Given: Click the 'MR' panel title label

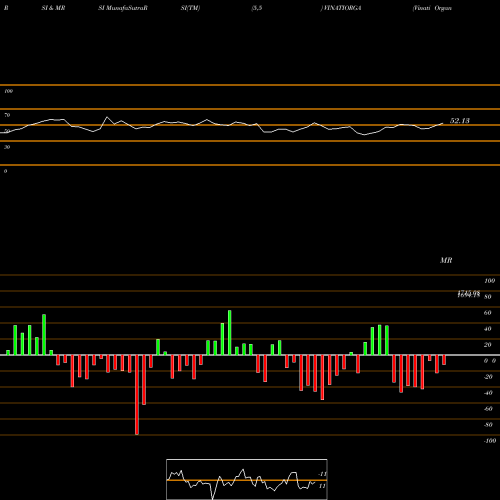Looking at the screenshot, I should 446,260.
